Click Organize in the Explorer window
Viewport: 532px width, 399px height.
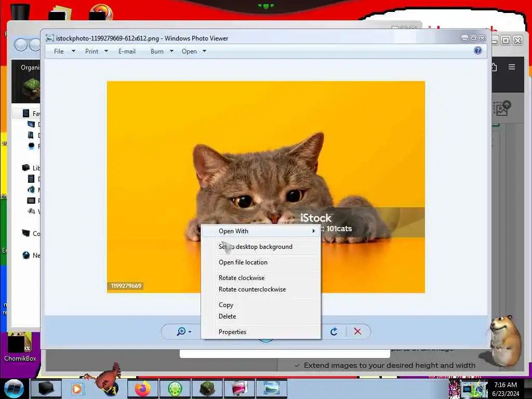point(30,68)
